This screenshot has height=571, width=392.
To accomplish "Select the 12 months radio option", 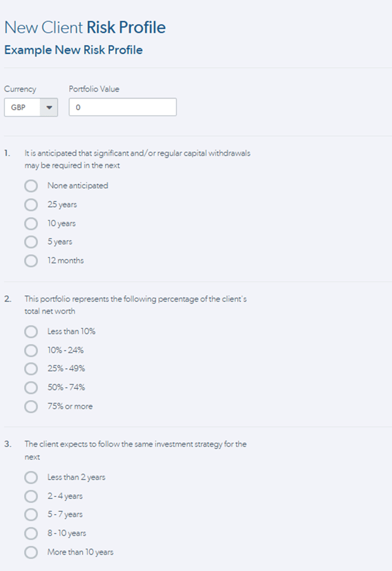I will 31,261.
